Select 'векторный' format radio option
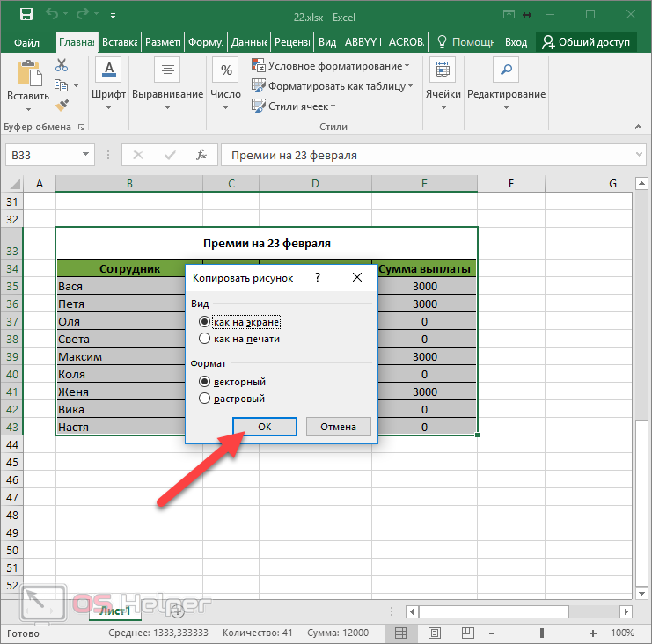The height and width of the screenshot is (644, 652). coord(232,382)
